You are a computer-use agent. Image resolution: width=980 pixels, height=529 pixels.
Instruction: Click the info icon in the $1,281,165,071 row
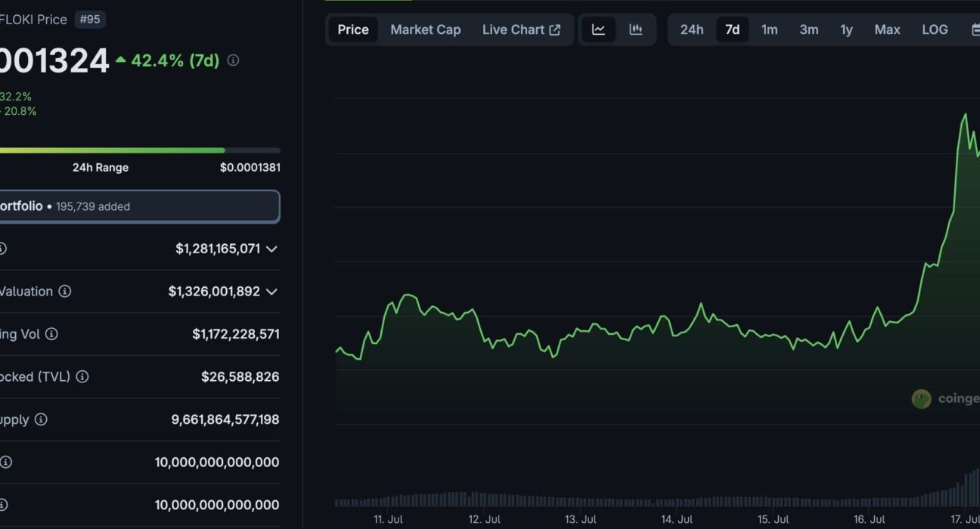tap(2, 249)
